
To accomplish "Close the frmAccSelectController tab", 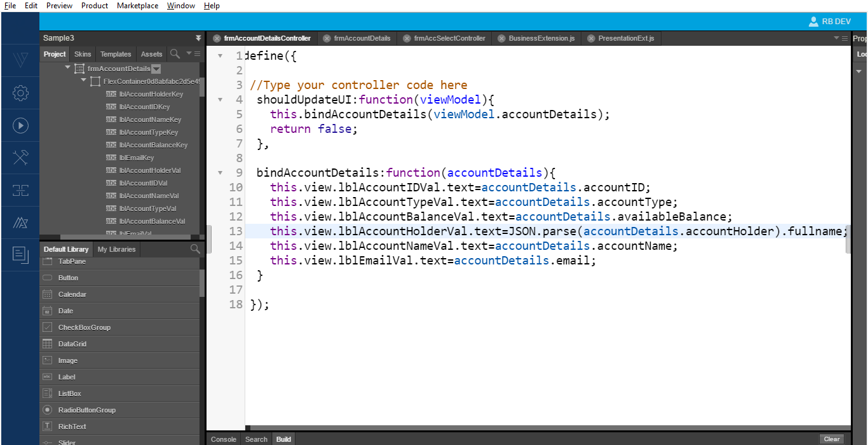I will point(407,38).
